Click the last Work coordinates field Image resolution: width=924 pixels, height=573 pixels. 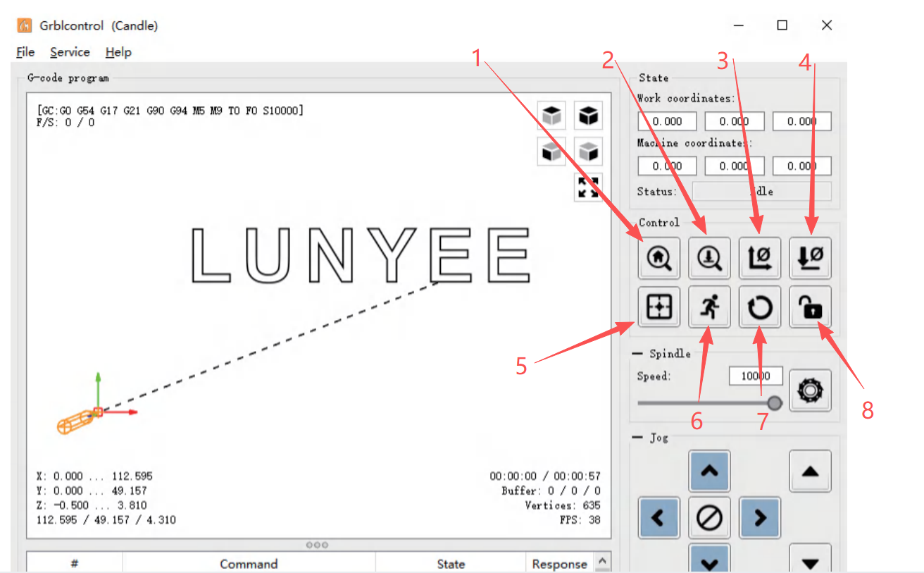click(802, 121)
